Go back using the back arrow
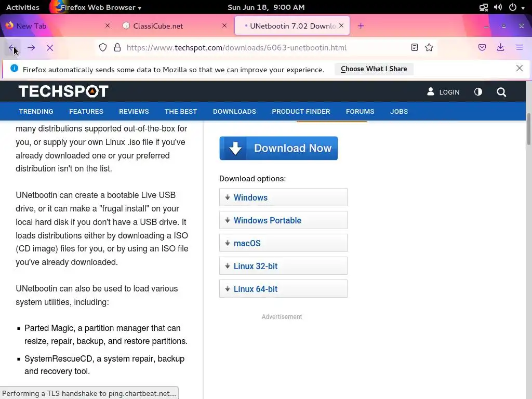532x399 pixels. 11,47
